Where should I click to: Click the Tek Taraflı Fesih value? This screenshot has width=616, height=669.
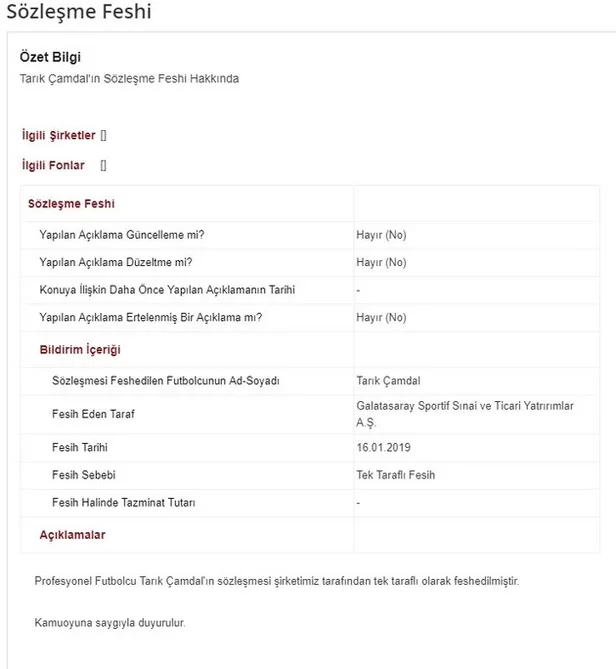click(x=395, y=475)
